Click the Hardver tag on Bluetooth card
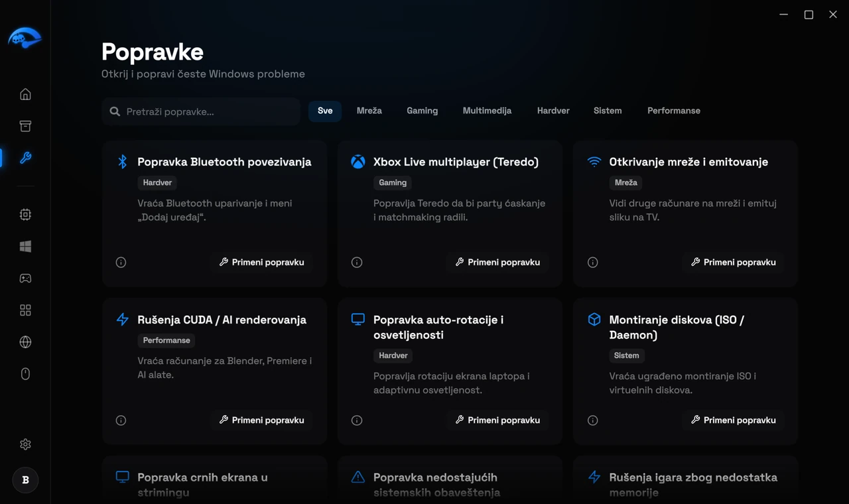This screenshot has height=504, width=849. 157,182
